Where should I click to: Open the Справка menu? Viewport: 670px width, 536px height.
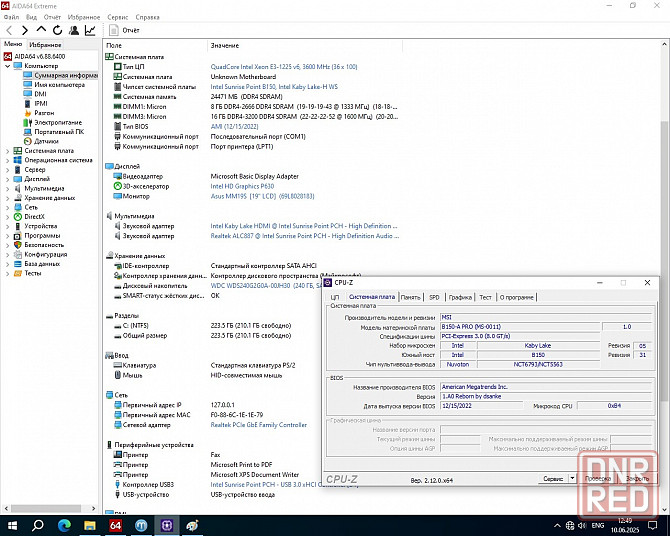click(x=147, y=17)
